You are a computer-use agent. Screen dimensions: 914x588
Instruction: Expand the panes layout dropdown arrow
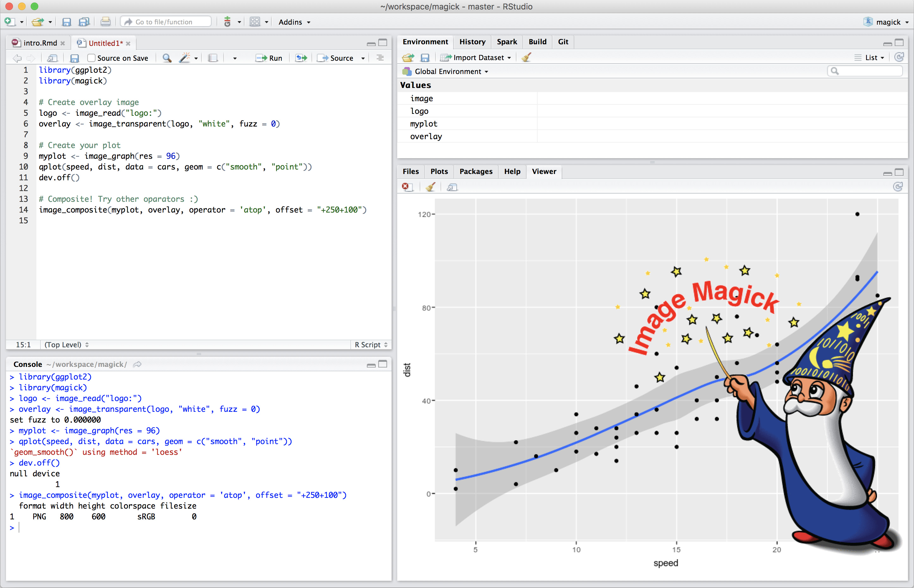point(267,22)
